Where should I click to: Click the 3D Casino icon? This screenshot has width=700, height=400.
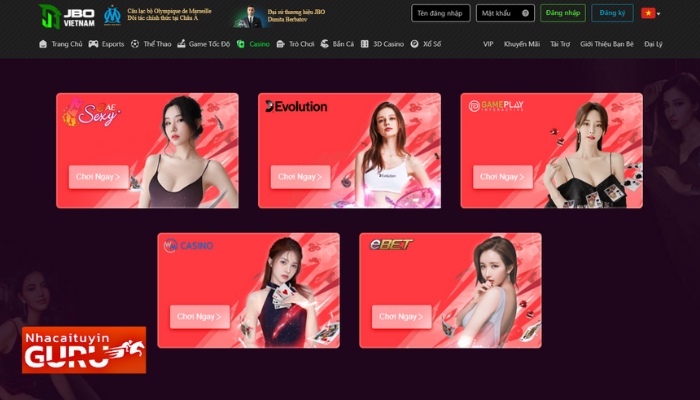[x=365, y=44]
